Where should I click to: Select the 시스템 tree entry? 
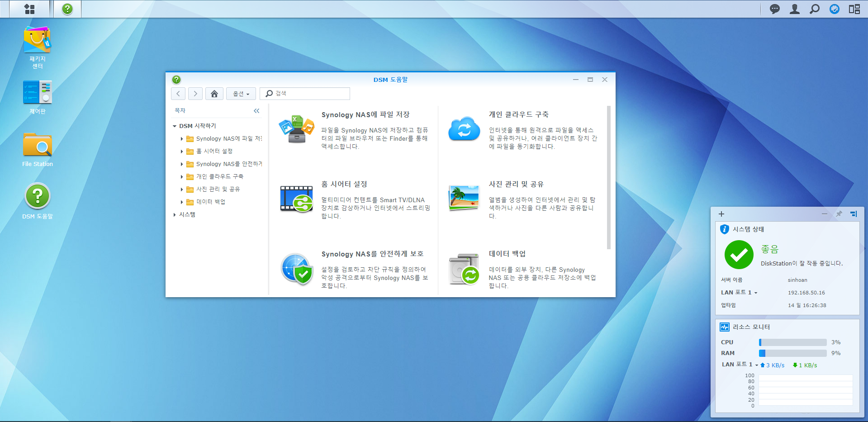pos(187,215)
